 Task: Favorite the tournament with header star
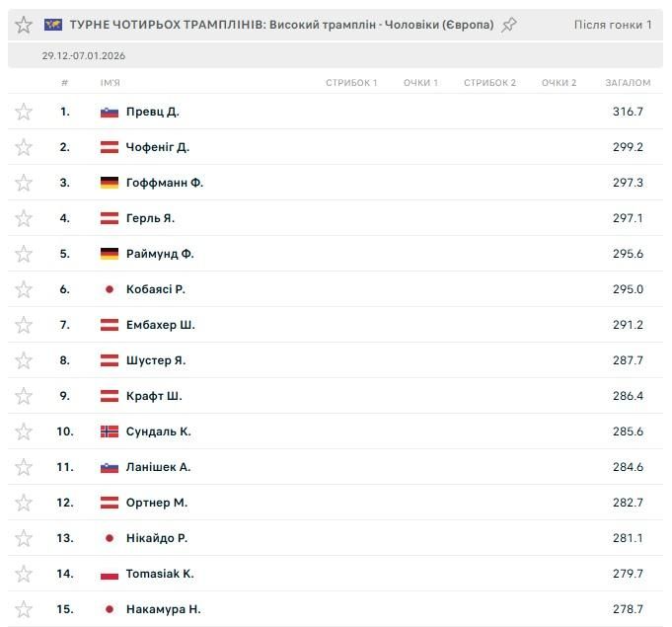(24, 25)
